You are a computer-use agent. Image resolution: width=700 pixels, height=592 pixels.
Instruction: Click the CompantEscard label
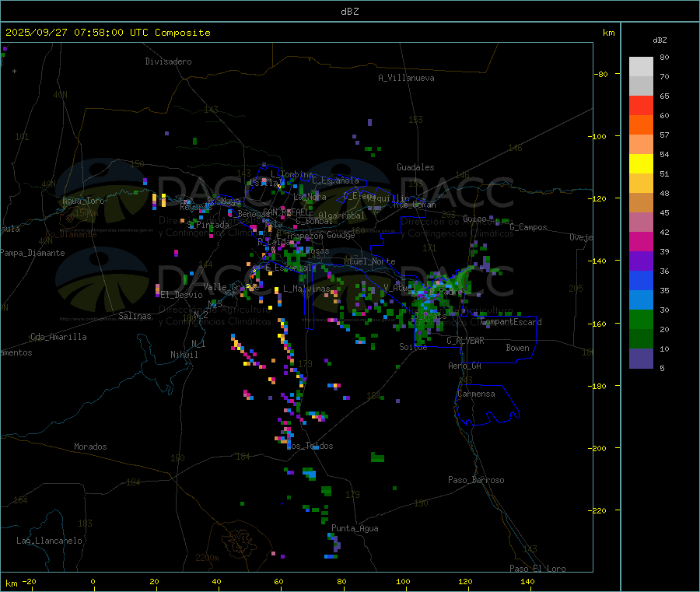pos(511,322)
